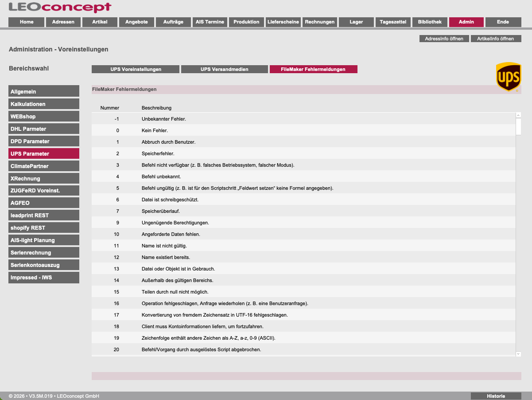Select the FileMaker Fehlermeldungen tab
This screenshot has height=400, width=532.
[313, 69]
